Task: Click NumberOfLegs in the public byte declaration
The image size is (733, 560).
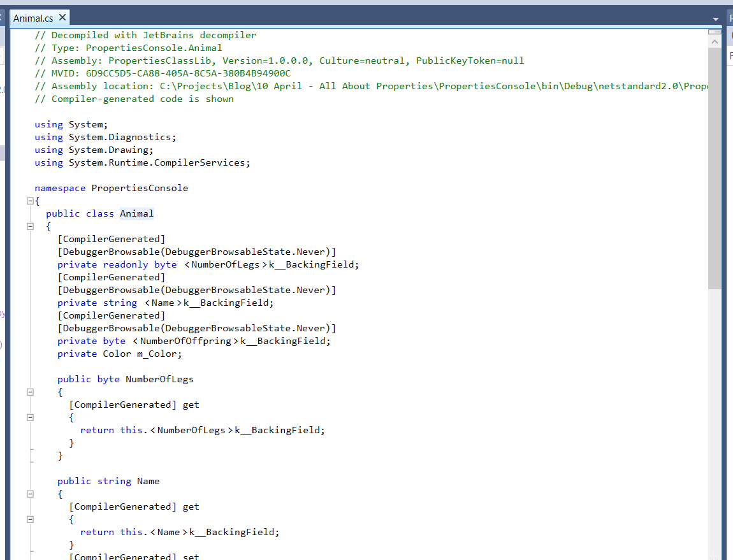Action: coord(159,379)
